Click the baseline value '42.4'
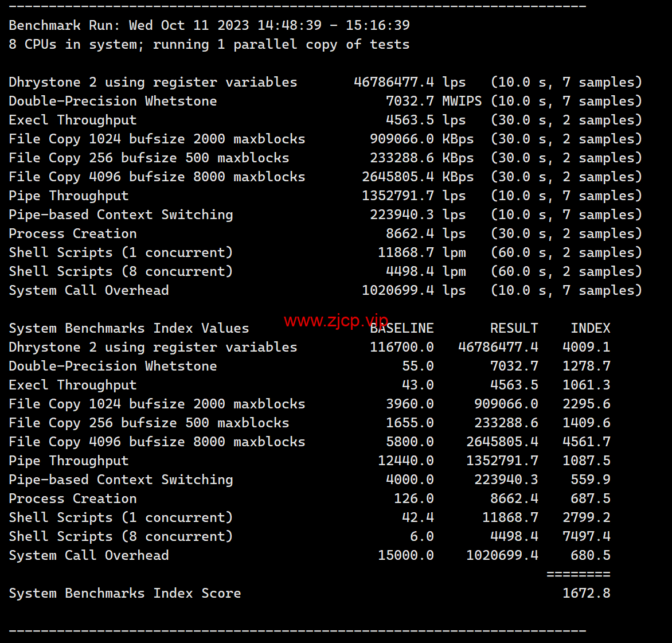 418,517
